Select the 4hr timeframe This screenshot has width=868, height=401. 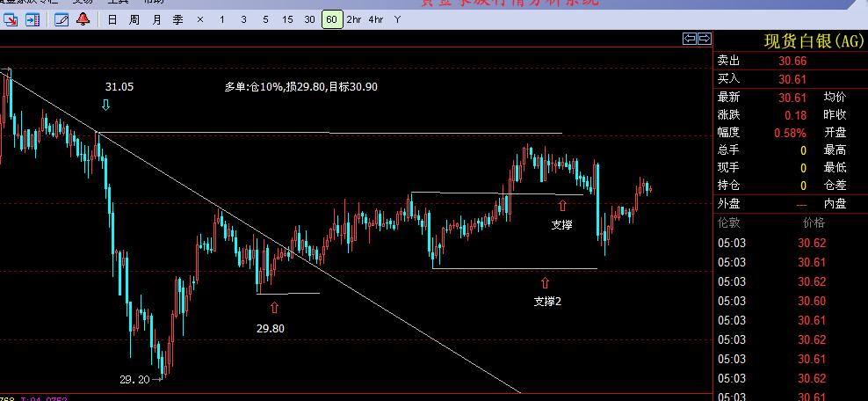click(376, 20)
